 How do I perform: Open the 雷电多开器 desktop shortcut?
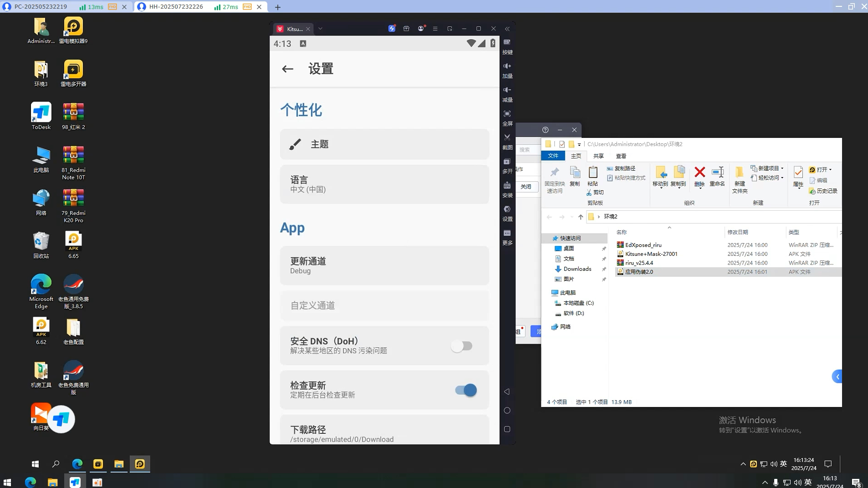click(73, 73)
